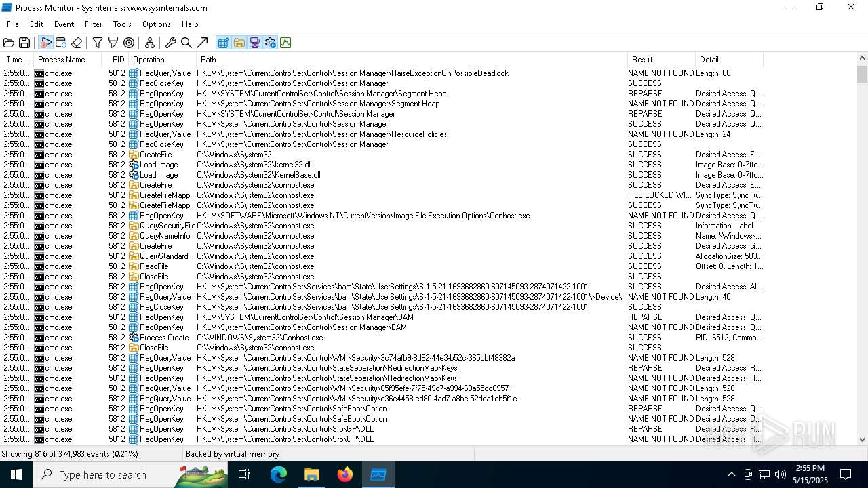Click the taskbar search box
The height and width of the screenshot is (488, 868).
point(130,474)
